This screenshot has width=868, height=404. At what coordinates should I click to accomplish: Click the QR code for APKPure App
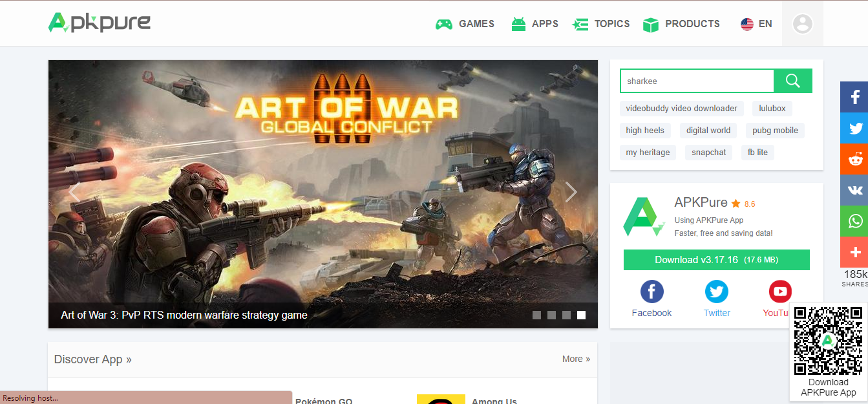(x=828, y=341)
